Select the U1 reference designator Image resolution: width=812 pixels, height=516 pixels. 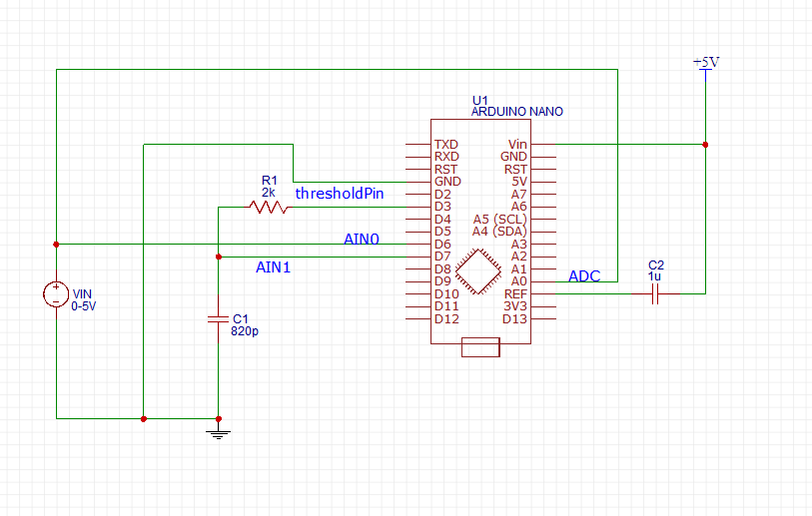coord(480,100)
